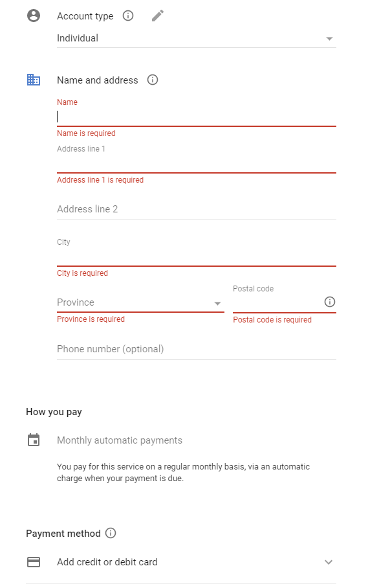
Task: Click the City input field
Action: [x=197, y=257]
